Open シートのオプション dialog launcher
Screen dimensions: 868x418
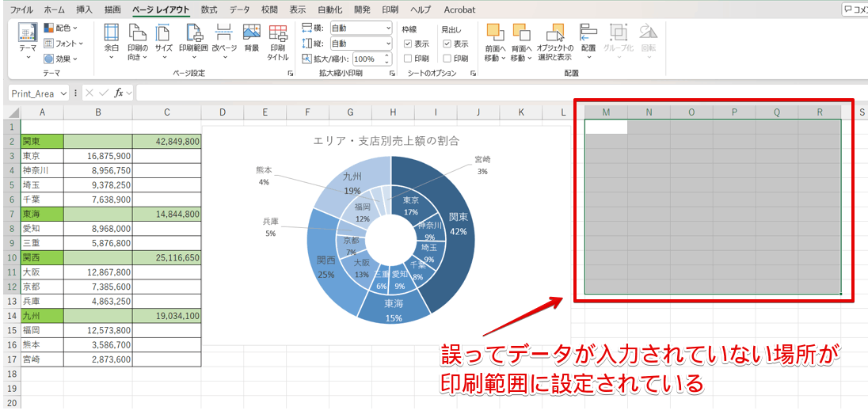coord(473,73)
